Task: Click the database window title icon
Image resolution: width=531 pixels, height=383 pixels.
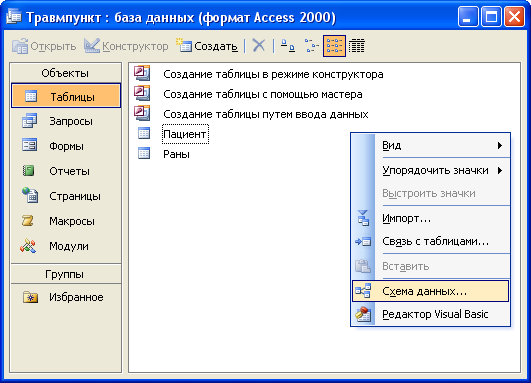Action: tap(14, 17)
